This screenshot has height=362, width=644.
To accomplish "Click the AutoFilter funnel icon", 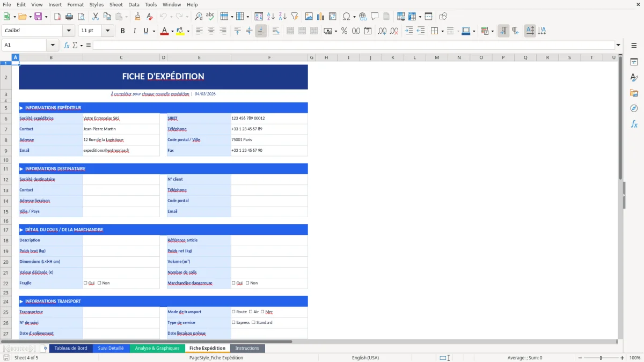I will (294, 17).
